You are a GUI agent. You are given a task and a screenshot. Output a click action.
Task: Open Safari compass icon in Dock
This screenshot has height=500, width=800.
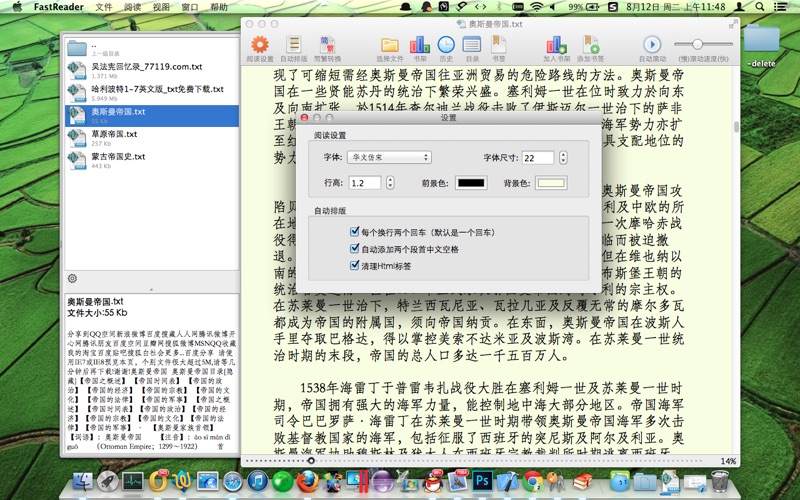[x=233, y=481]
